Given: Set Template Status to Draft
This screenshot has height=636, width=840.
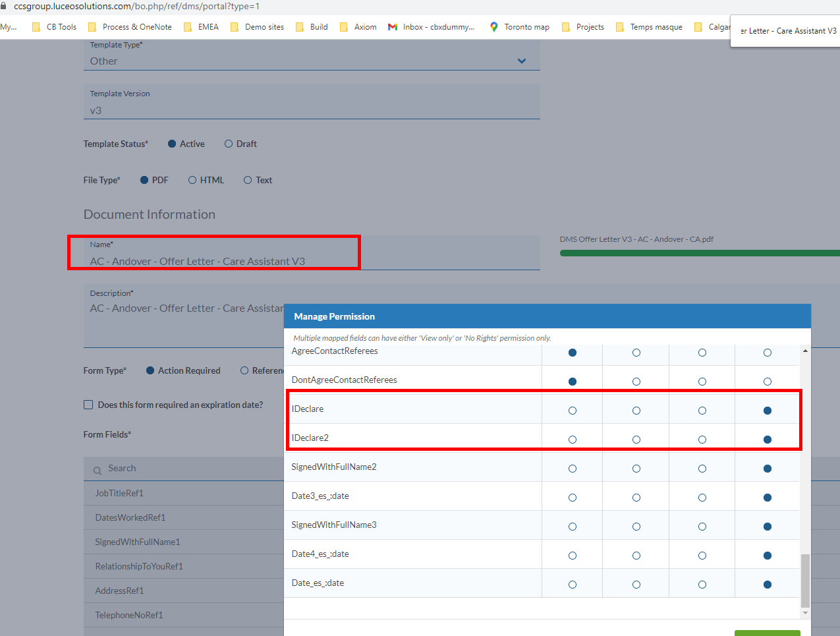Looking at the screenshot, I should 229,144.
